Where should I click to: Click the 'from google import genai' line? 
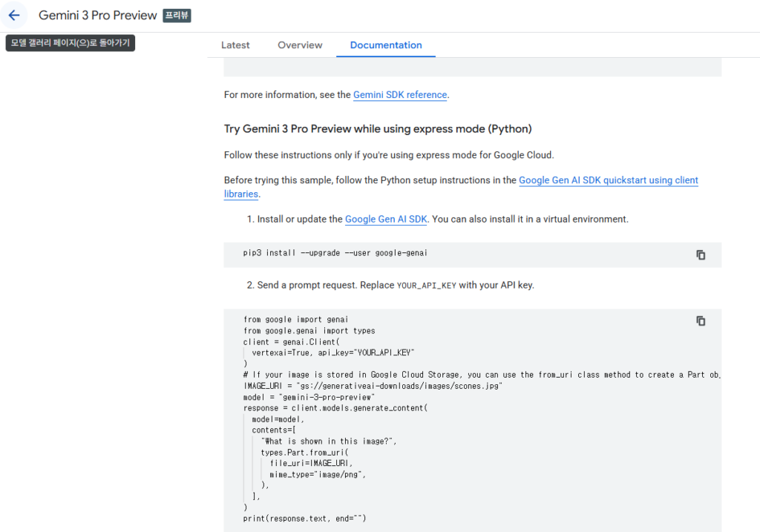(295, 320)
